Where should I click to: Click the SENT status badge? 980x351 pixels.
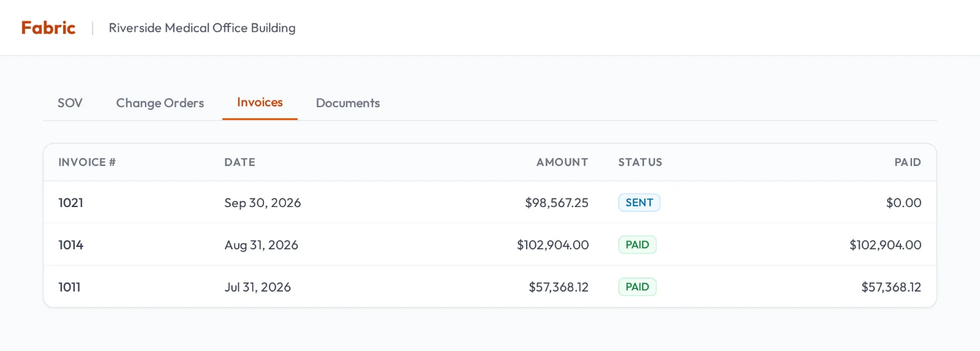[x=639, y=203]
